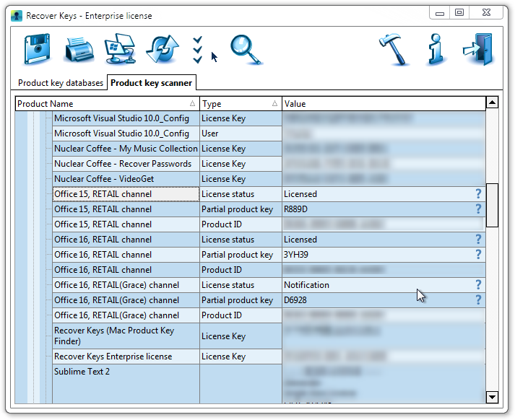Open the scan network computers icon
Image resolution: width=515 pixels, height=420 pixels.
pyautogui.click(x=120, y=48)
